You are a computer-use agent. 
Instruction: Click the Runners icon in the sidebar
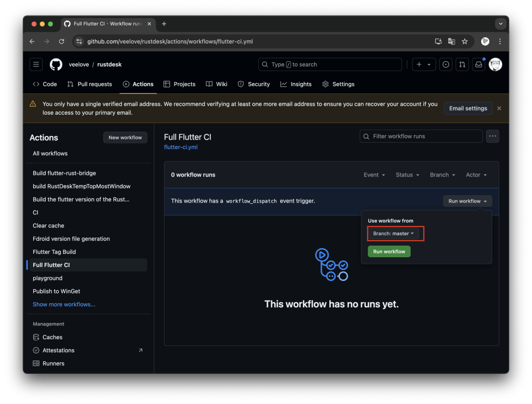coord(36,363)
